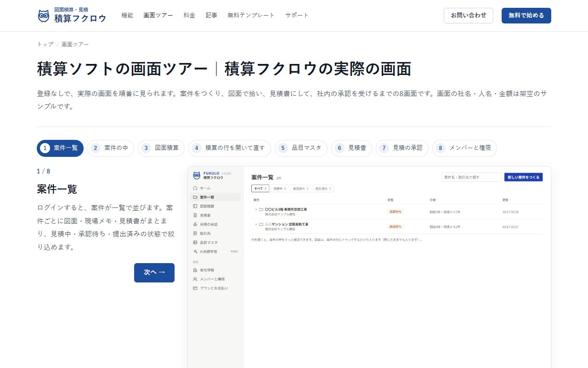Click the 案件名・取引先で探す search field
The height and width of the screenshot is (368, 588).
pyautogui.click(x=472, y=177)
